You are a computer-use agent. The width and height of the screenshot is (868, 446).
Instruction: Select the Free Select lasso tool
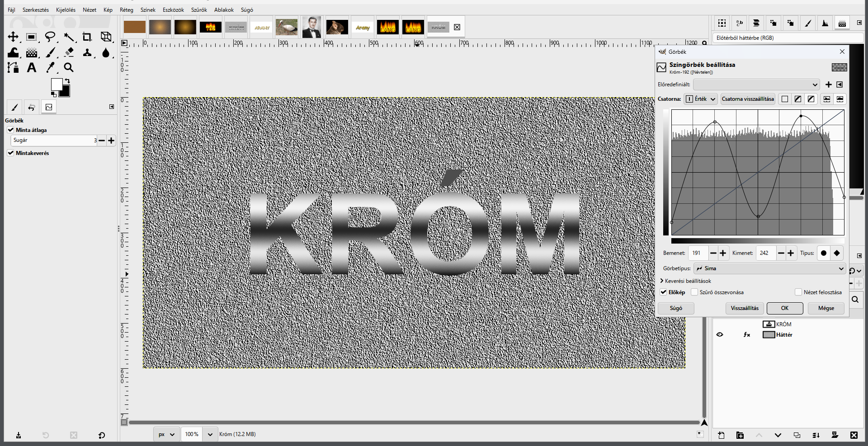point(50,37)
